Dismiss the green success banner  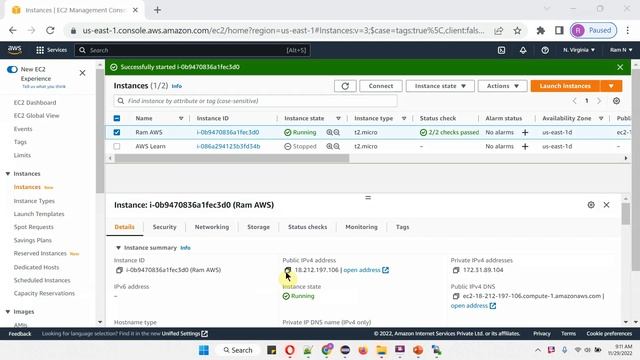point(620,67)
